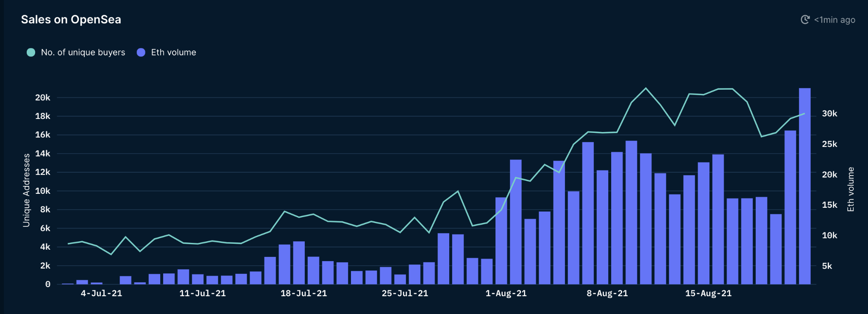868x314 pixels.
Task: Click the final point of the buyers line
Action: pos(804,113)
